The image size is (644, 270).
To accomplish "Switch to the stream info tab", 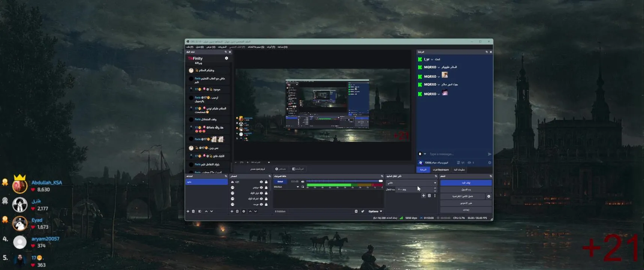I will point(459,170).
